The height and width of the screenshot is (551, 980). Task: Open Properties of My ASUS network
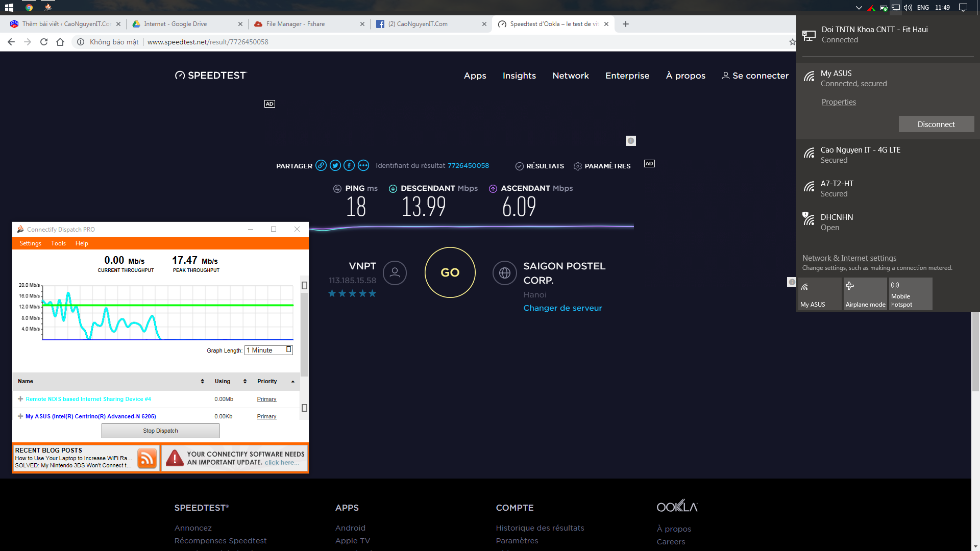click(x=839, y=102)
